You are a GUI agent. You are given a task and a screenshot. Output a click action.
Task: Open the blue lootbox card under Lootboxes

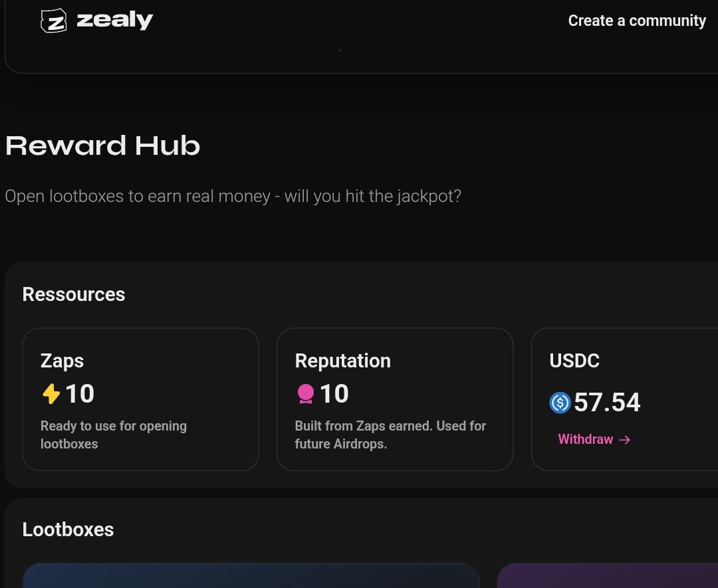pos(251,575)
